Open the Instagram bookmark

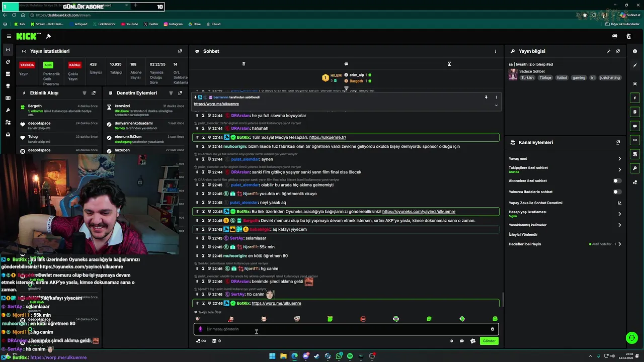(x=173, y=24)
